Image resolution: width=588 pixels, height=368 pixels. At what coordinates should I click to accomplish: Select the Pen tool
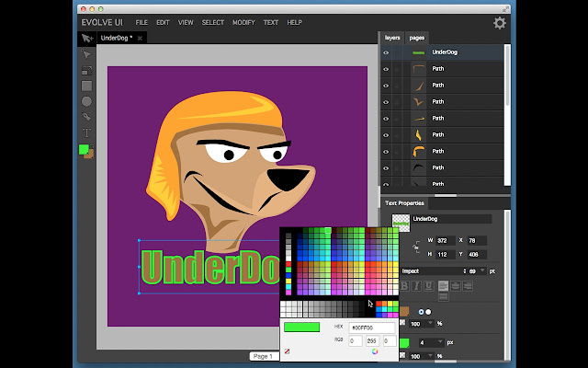click(x=86, y=117)
